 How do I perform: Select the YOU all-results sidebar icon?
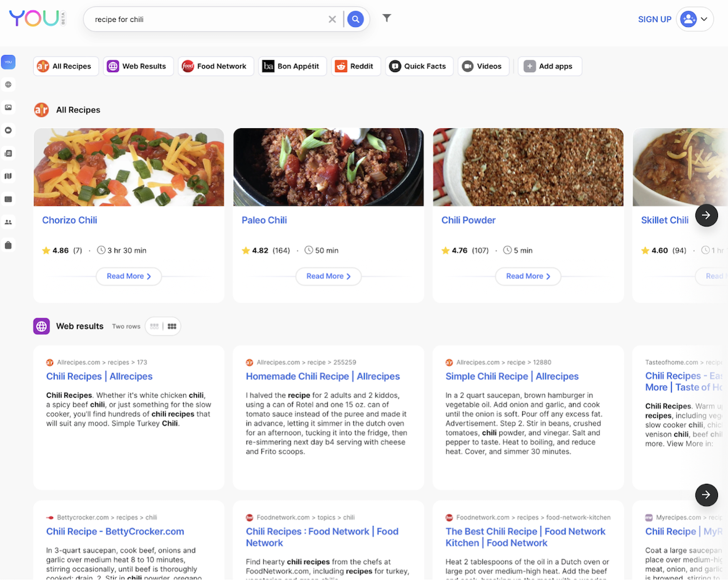pyautogui.click(x=8, y=62)
